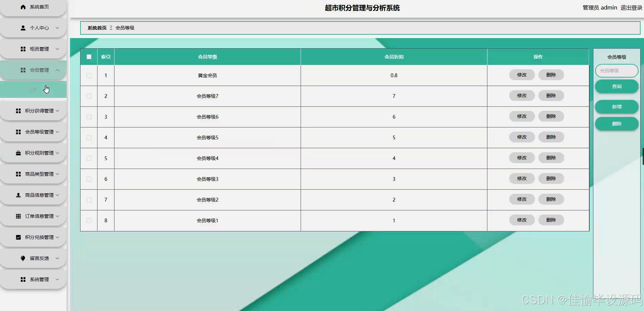Check the box for row 会员等级4
This screenshot has height=311, width=644.
pyautogui.click(x=89, y=158)
